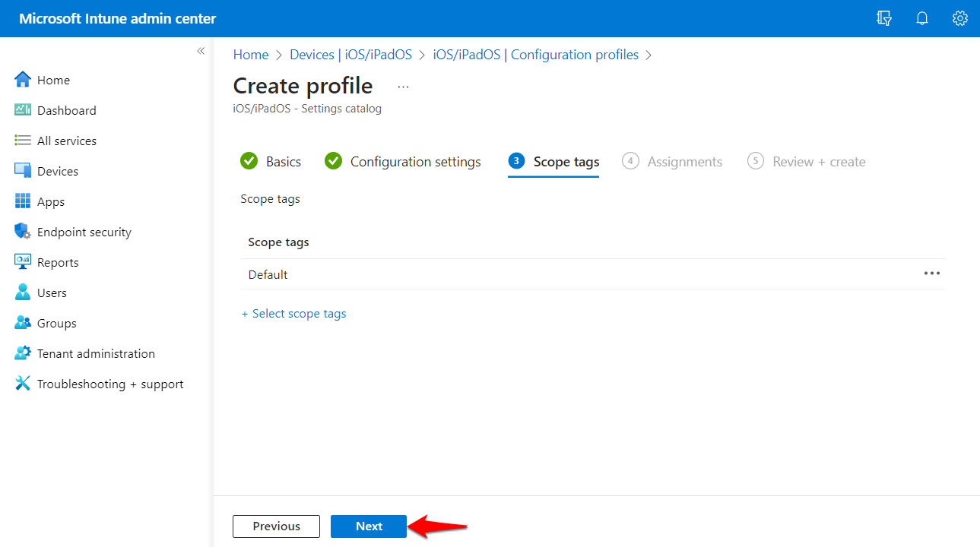Click the Home house icon in sidebar
The height and width of the screenshot is (547, 980).
tap(23, 80)
